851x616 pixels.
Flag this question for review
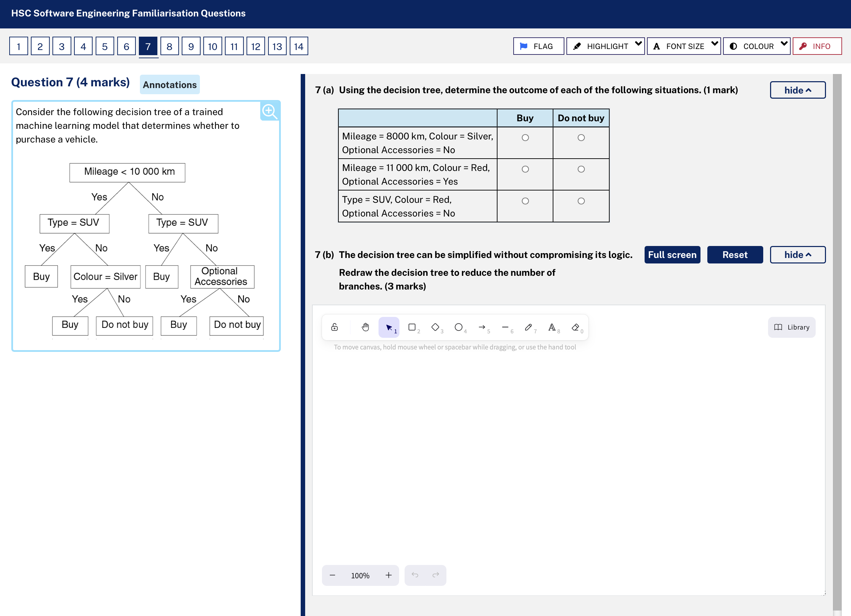click(x=538, y=46)
